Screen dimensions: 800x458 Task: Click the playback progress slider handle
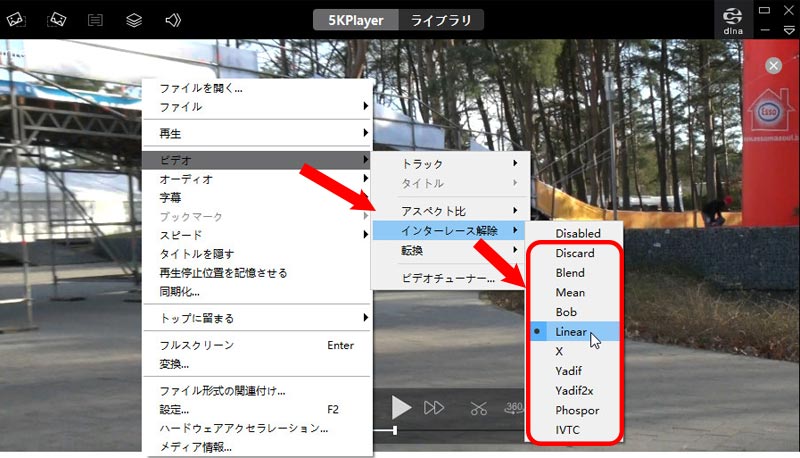coord(395,430)
